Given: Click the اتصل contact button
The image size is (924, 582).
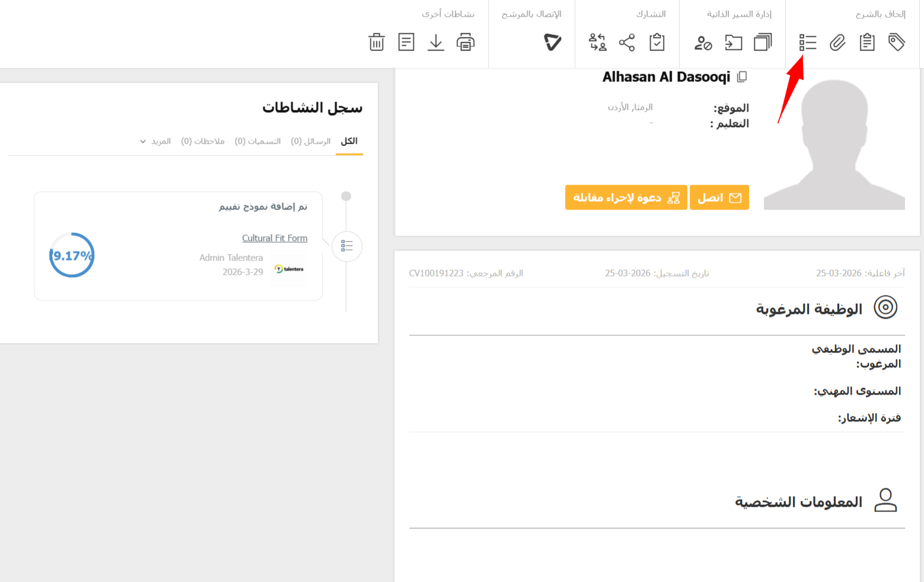Looking at the screenshot, I should coord(719,198).
